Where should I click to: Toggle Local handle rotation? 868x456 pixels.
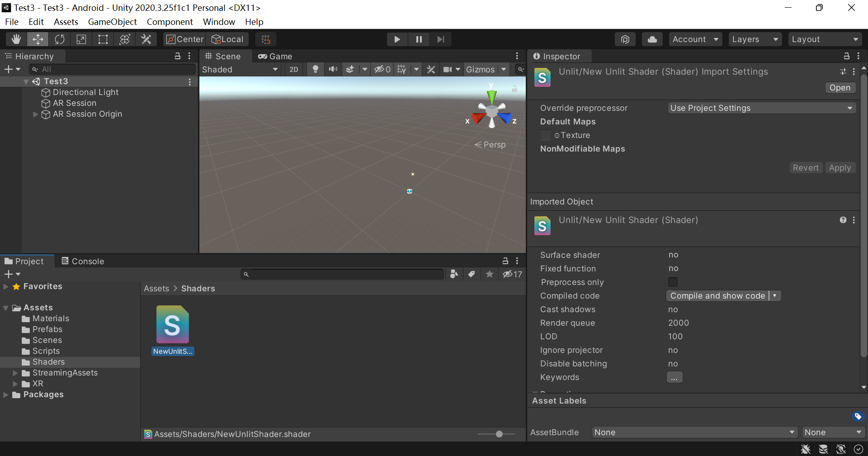point(228,39)
